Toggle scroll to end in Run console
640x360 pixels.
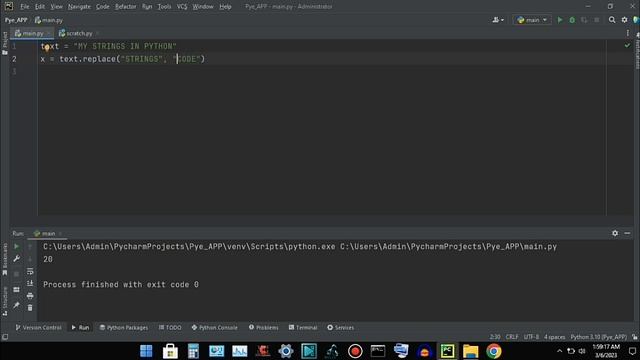(30, 283)
